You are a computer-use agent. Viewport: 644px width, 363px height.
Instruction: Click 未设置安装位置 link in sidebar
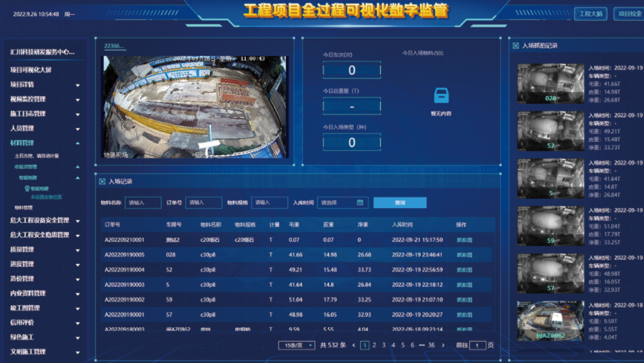coord(46,197)
